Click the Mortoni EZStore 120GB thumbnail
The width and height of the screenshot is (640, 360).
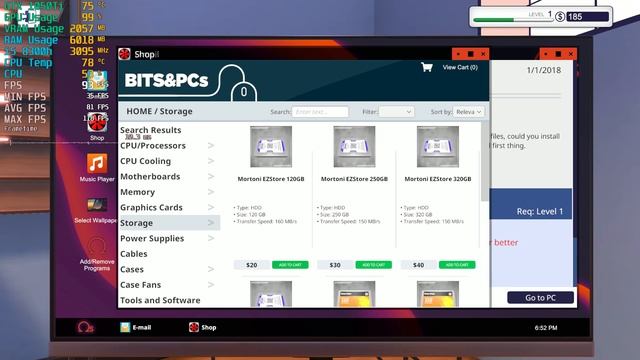pos(271,147)
